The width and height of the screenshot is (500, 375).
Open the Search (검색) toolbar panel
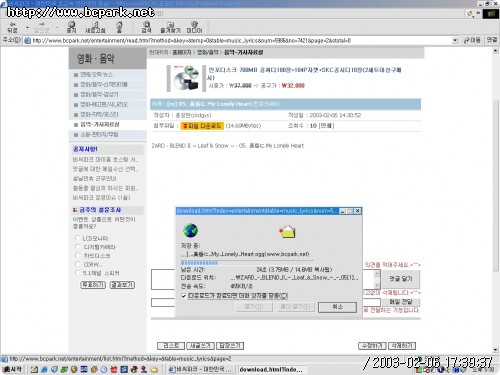tap(146, 27)
